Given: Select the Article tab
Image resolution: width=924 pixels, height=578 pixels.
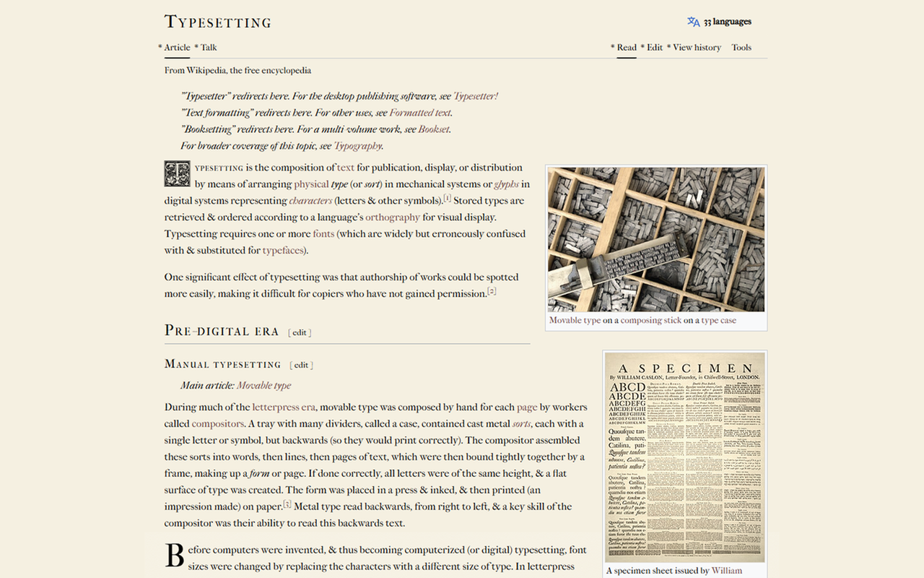Looking at the screenshot, I should pos(178,47).
